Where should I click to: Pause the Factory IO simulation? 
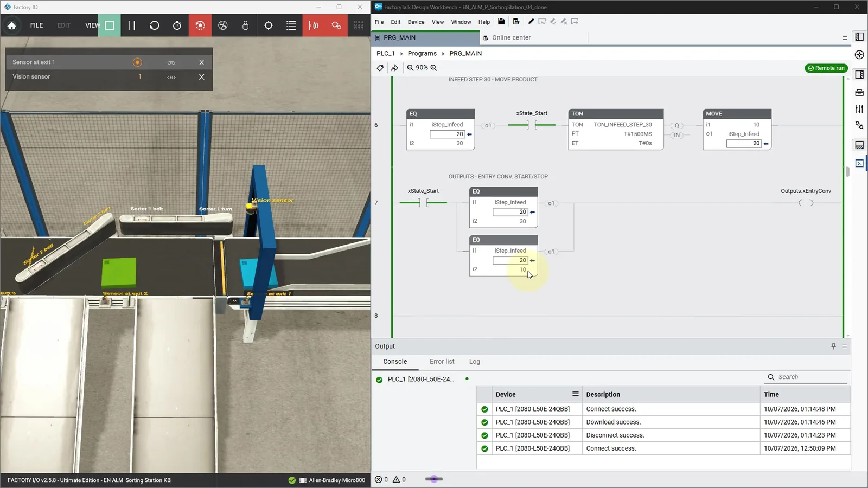click(x=132, y=25)
